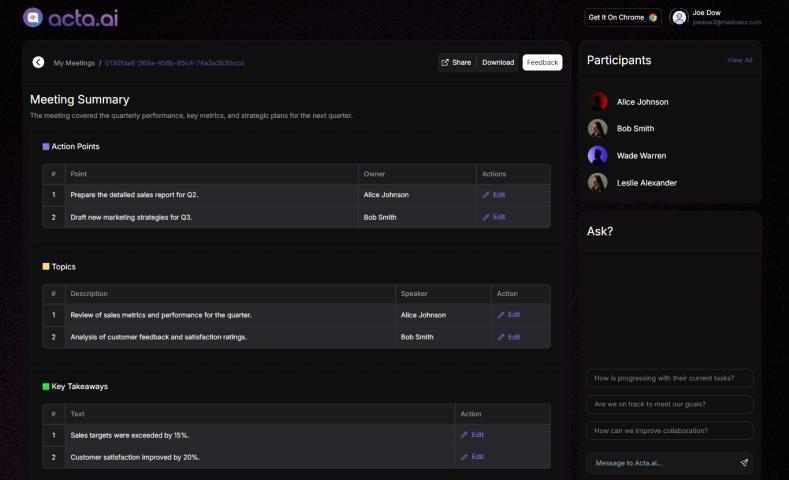Click the Share button

pos(456,62)
